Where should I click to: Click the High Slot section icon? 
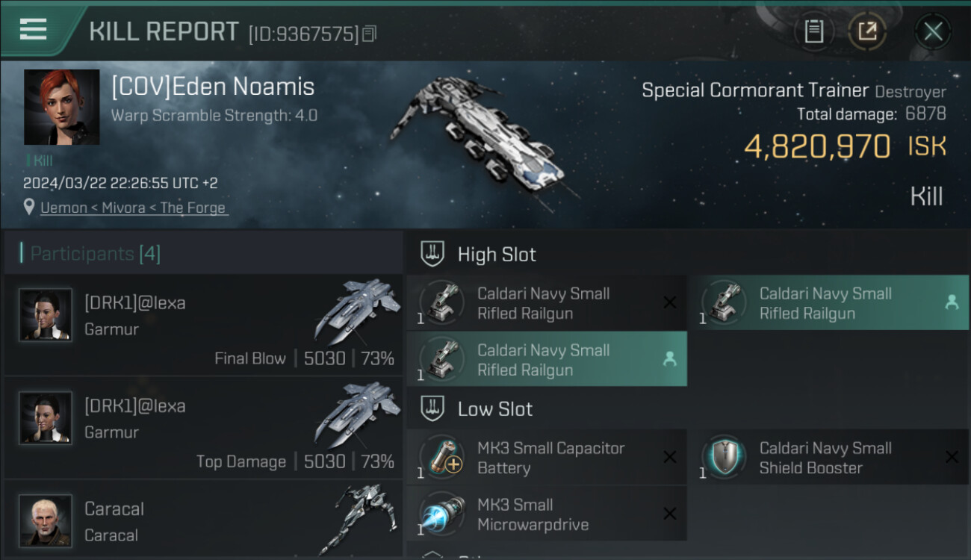click(433, 255)
